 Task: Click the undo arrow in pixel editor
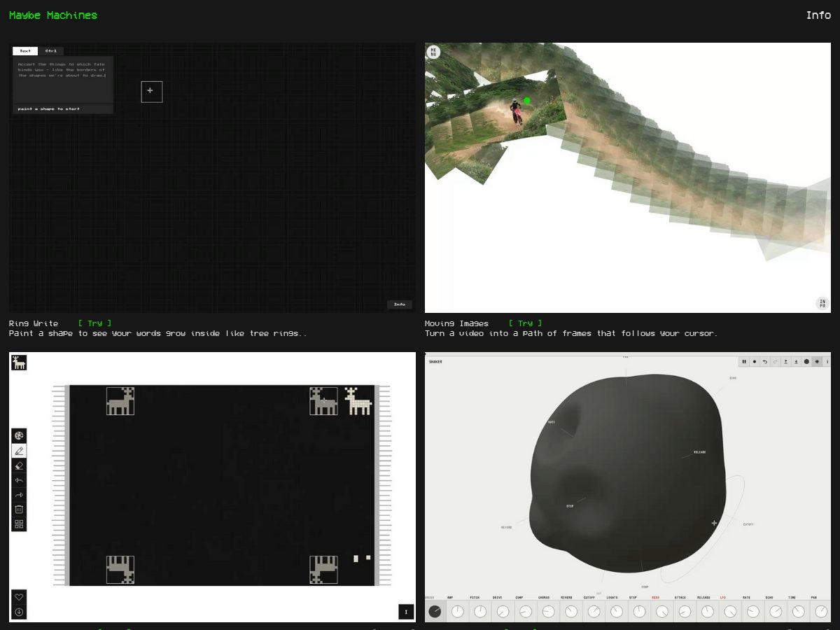click(19, 480)
